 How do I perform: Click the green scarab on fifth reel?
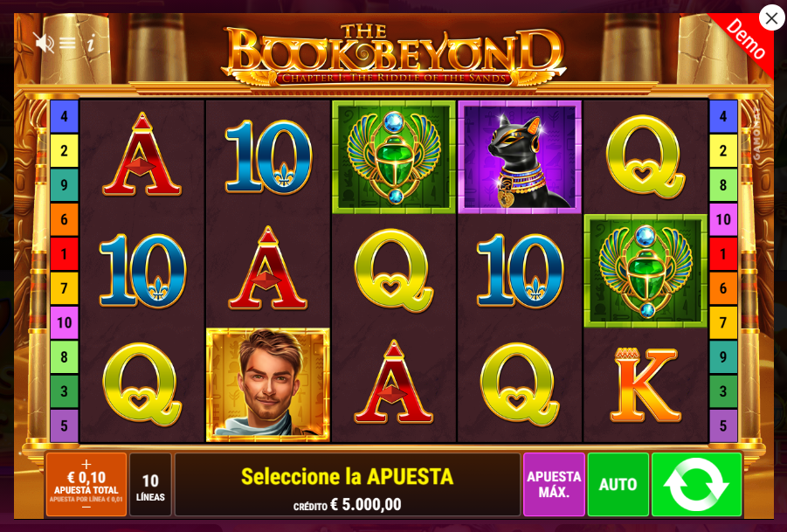pyautogui.click(x=645, y=271)
